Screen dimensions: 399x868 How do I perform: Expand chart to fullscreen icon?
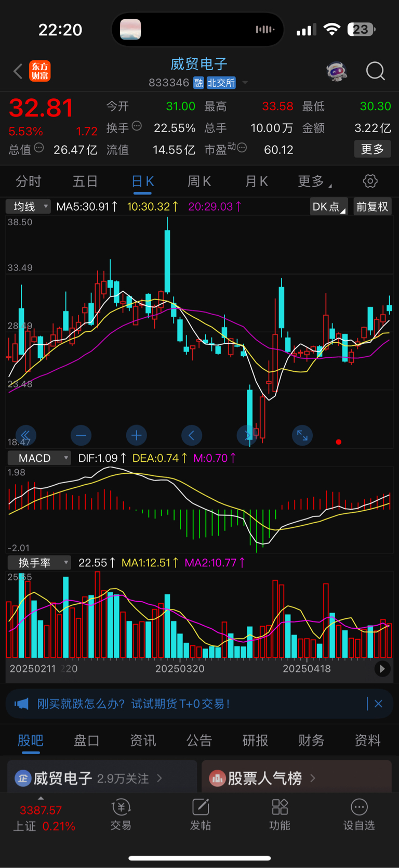[302, 435]
